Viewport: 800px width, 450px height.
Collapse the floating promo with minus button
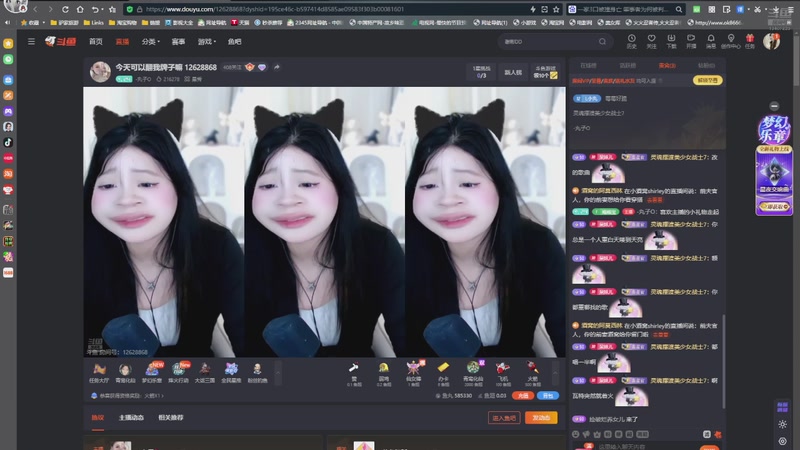tap(774, 106)
